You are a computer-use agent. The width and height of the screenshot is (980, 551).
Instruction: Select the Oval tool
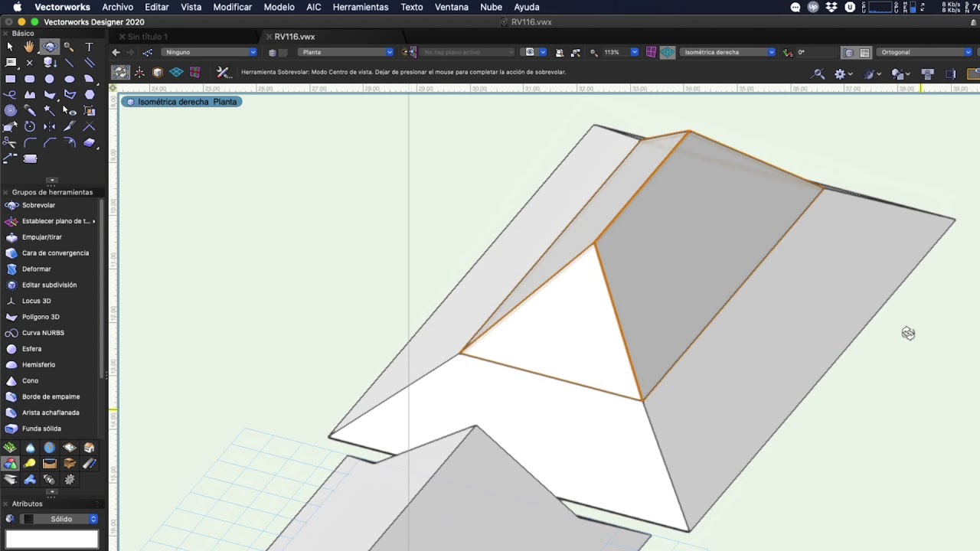click(x=70, y=79)
